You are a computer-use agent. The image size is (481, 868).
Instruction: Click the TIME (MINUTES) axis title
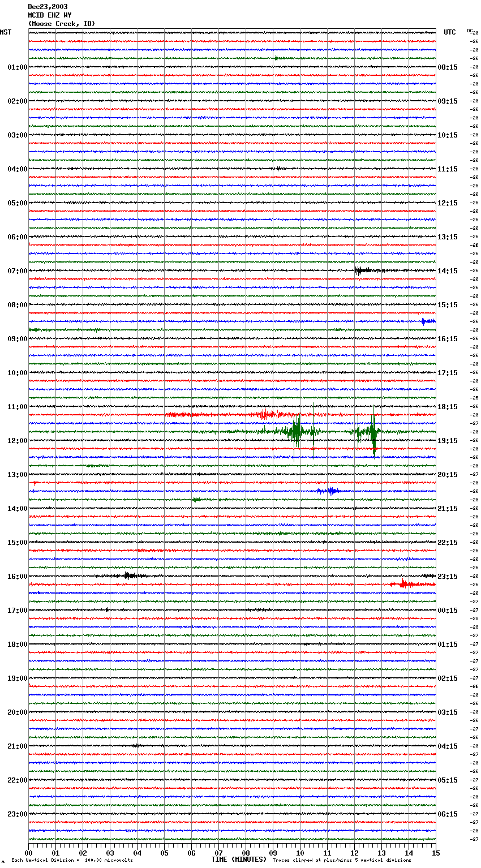pos(239,860)
